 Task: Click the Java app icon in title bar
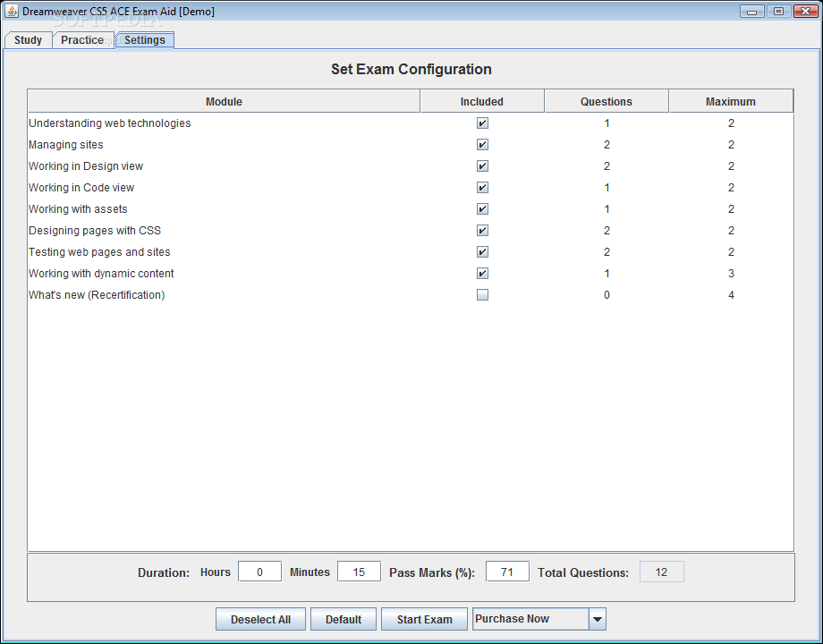pos(12,11)
